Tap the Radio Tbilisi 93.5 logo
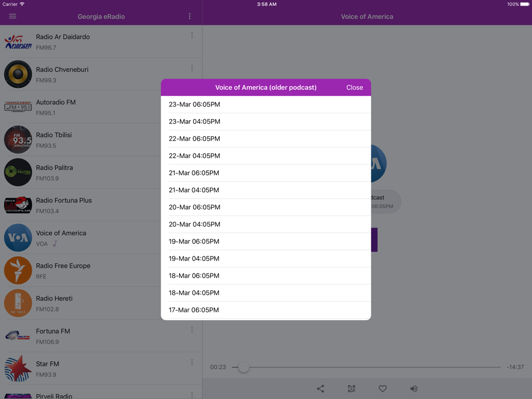The height and width of the screenshot is (399, 532). 18,140
